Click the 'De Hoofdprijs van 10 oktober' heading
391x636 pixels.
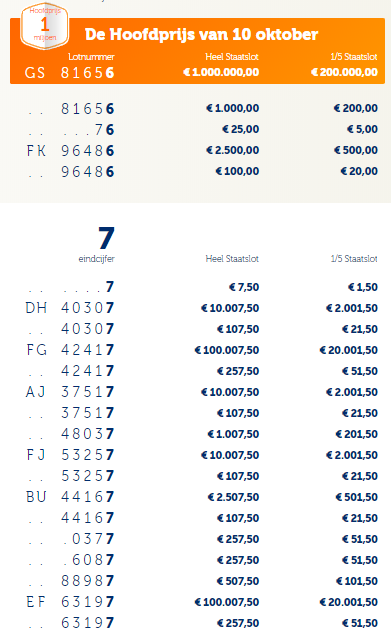[201, 34]
